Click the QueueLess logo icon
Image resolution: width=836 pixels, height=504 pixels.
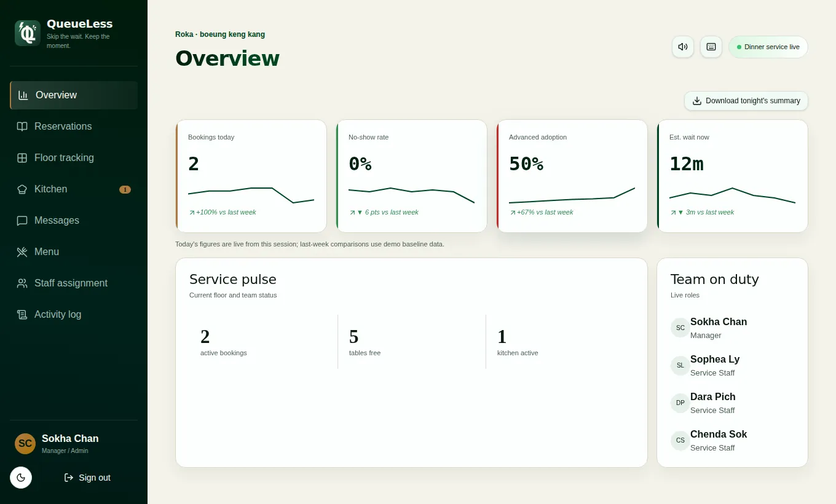pyautogui.click(x=28, y=33)
